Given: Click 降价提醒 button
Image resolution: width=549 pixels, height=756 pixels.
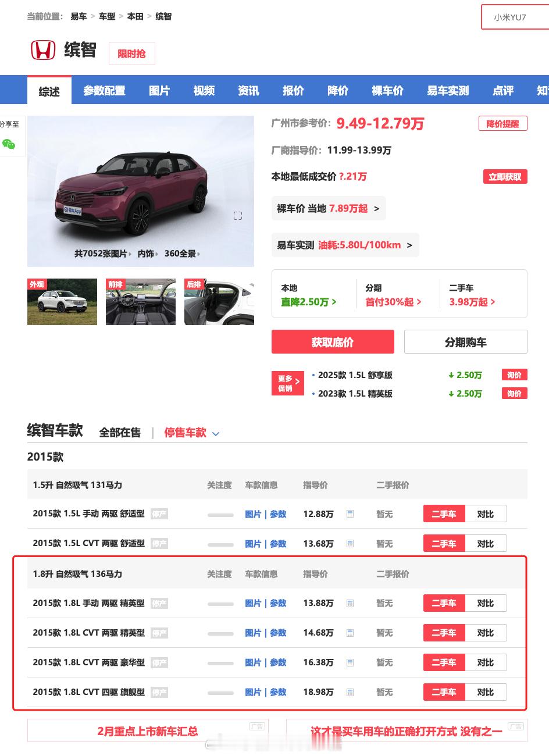Looking at the screenshot, I should [503, 124].
